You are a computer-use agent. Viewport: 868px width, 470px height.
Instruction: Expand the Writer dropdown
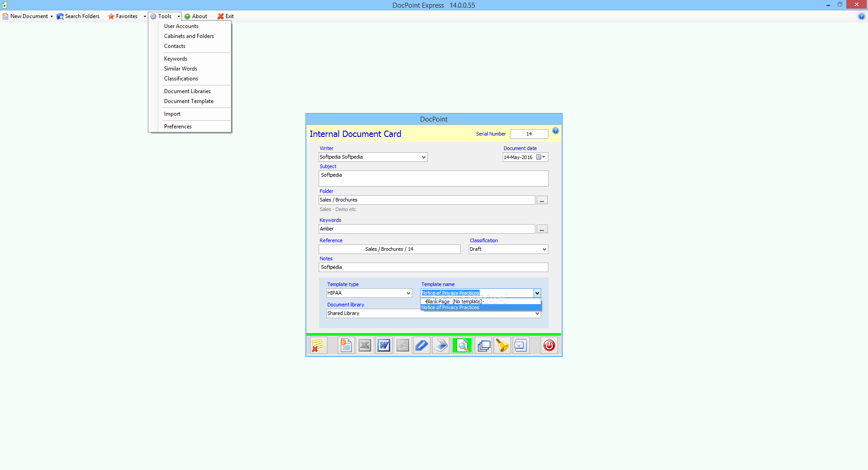click(x=424, y=157)
